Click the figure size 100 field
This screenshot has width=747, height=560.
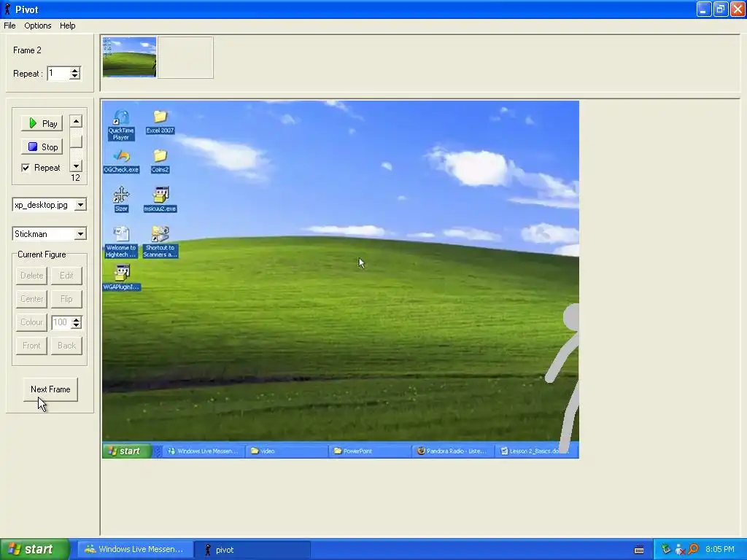[61, 322]
